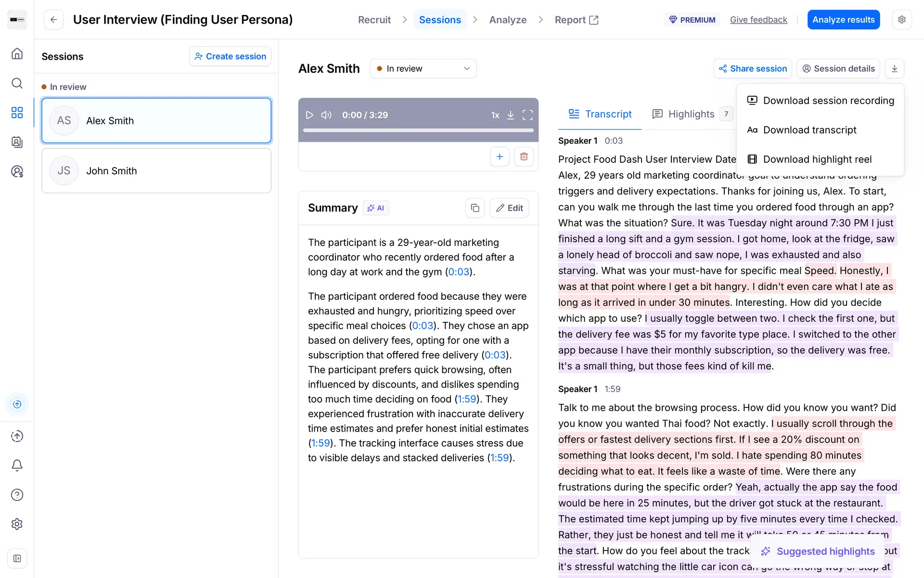Play the session recording
This screenshot has width=924, height=578.
pyautogui.click(x=309, y=115)
